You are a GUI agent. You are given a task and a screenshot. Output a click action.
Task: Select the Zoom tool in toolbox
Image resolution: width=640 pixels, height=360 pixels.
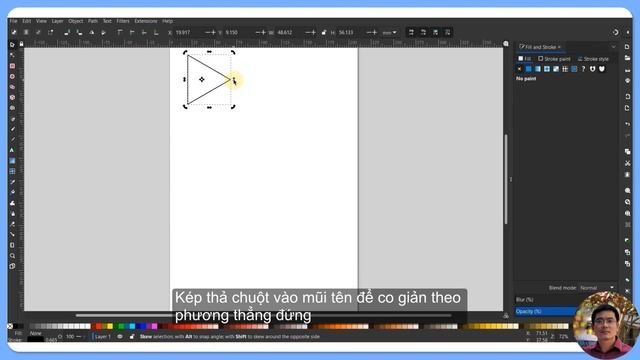tap(12, 256)
